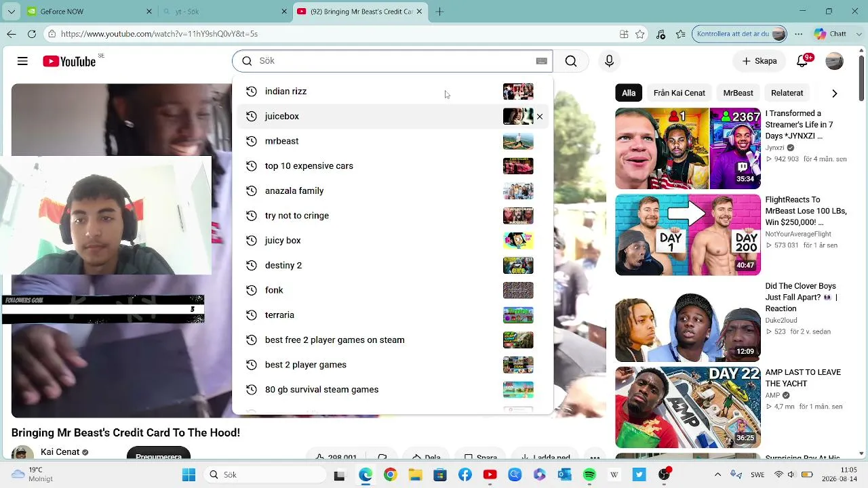Click the YouTube Sök search field

click(x=392, y=61)
